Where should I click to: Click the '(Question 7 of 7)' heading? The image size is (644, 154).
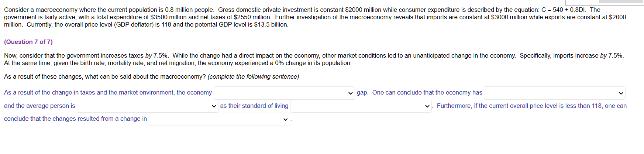coord(28,42)
